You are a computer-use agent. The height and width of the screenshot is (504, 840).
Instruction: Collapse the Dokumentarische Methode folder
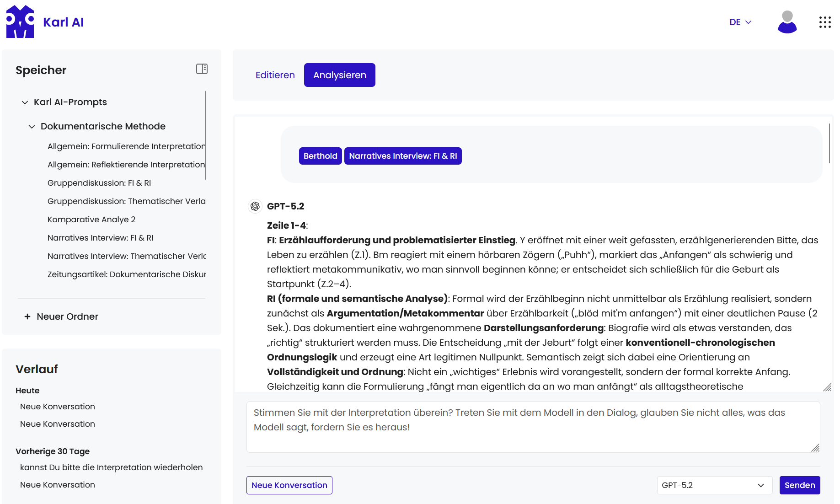coord(32,127)
